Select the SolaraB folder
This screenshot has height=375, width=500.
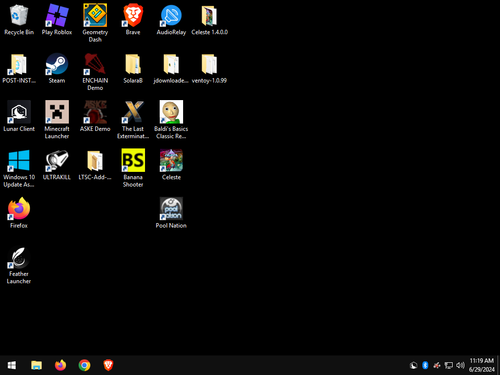[x=133, y=68]
